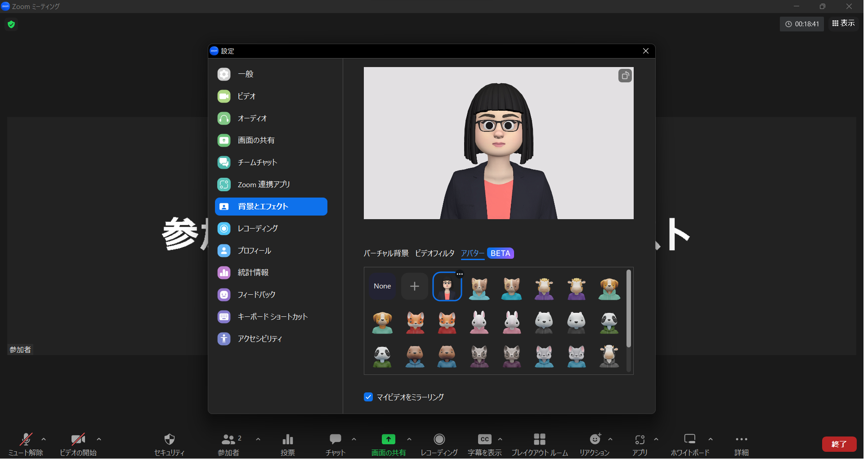The width and height of the screenshot is (868, 459).
Task: Unmute the microphone
Action: (x=26, y=439)
